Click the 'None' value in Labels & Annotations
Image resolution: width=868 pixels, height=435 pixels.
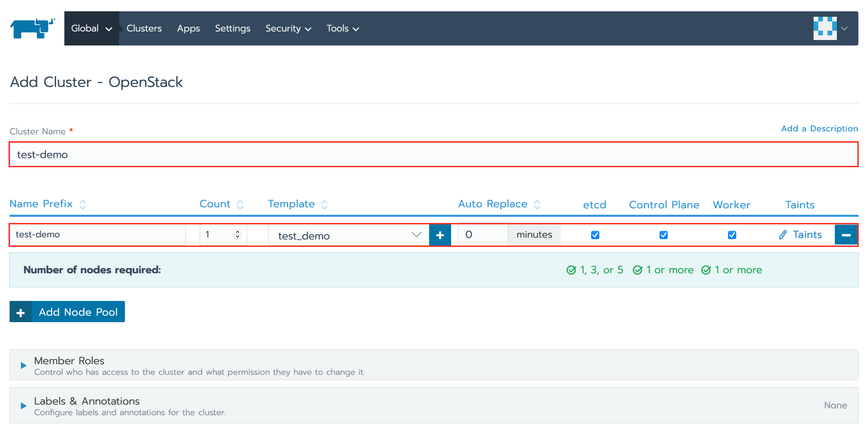[x=835, y=405]
